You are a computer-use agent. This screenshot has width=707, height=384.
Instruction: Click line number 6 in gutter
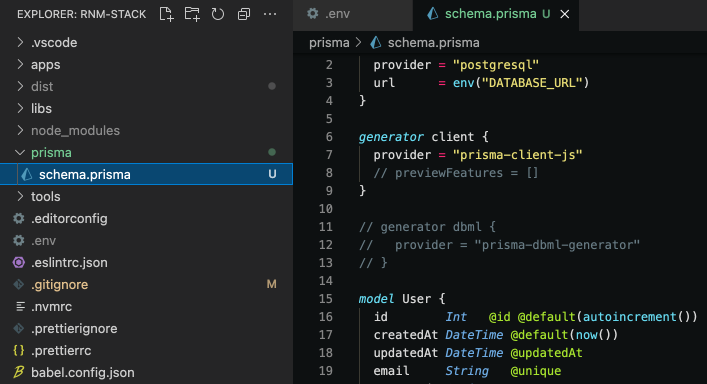pos(329,137)
